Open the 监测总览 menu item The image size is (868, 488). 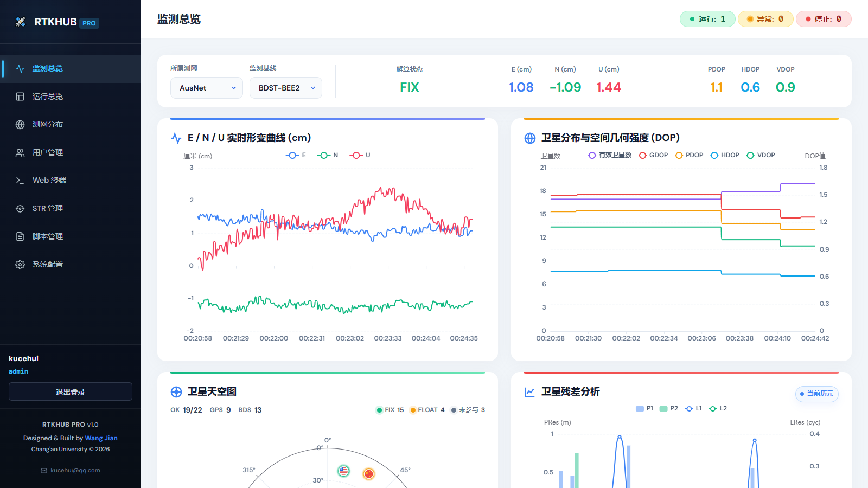coord(71,69)
